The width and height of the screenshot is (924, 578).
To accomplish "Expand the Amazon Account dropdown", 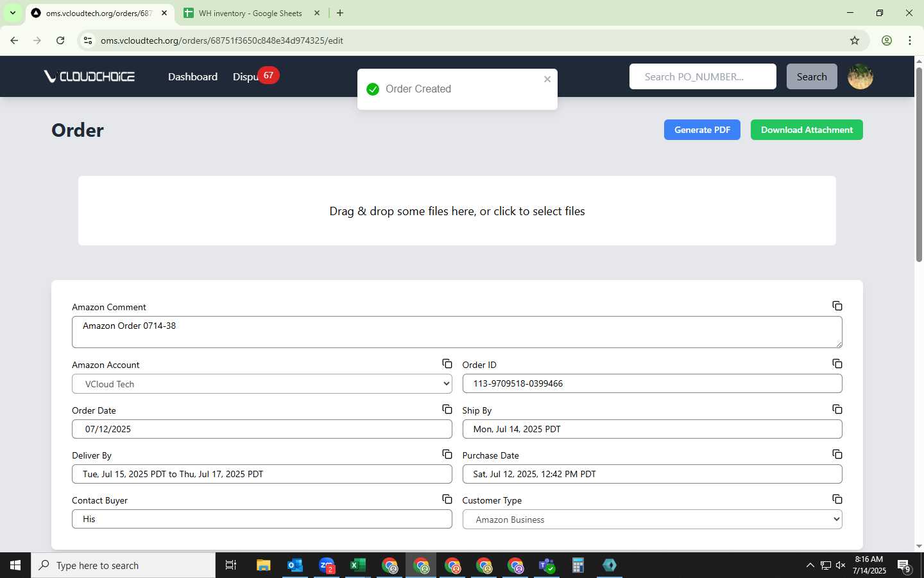I will [x=262, y=384].
